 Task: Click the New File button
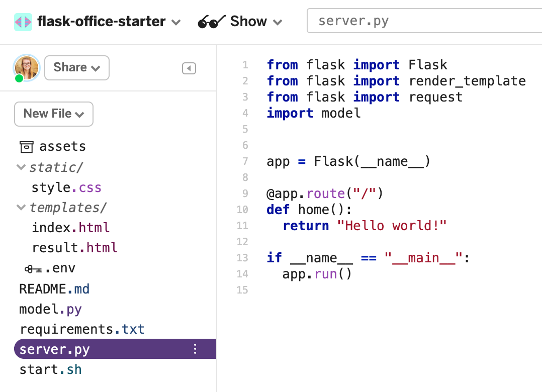click(x=53, y=114)
